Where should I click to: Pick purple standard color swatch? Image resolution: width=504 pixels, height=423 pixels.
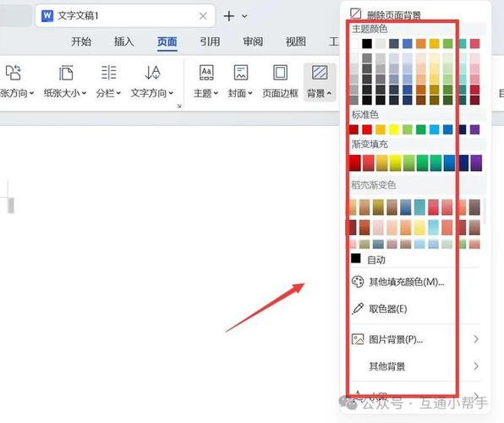click(474, 129)
